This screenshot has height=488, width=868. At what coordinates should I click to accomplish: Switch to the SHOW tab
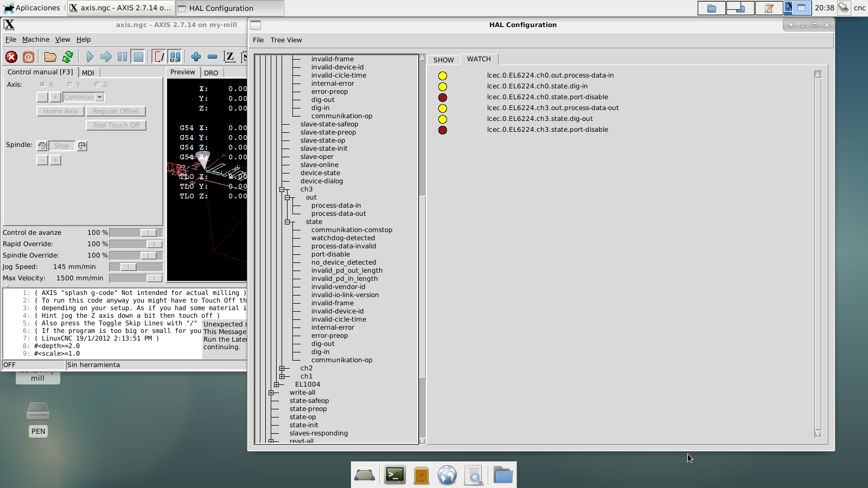coord(443,60)
